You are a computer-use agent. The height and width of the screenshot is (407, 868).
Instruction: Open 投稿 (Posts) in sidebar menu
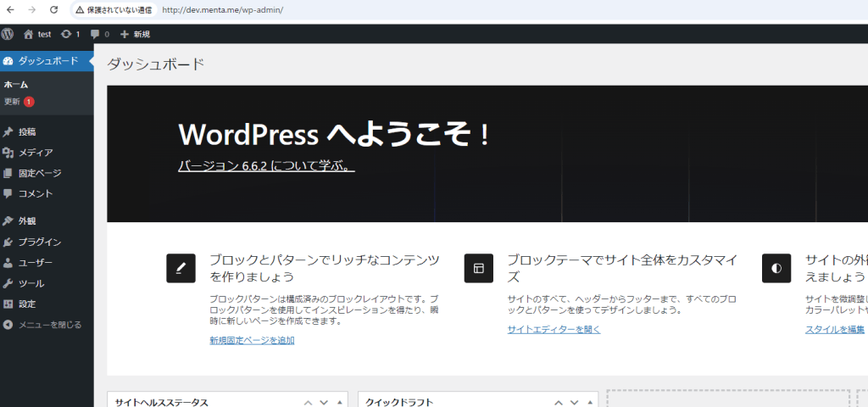[27, 131]
